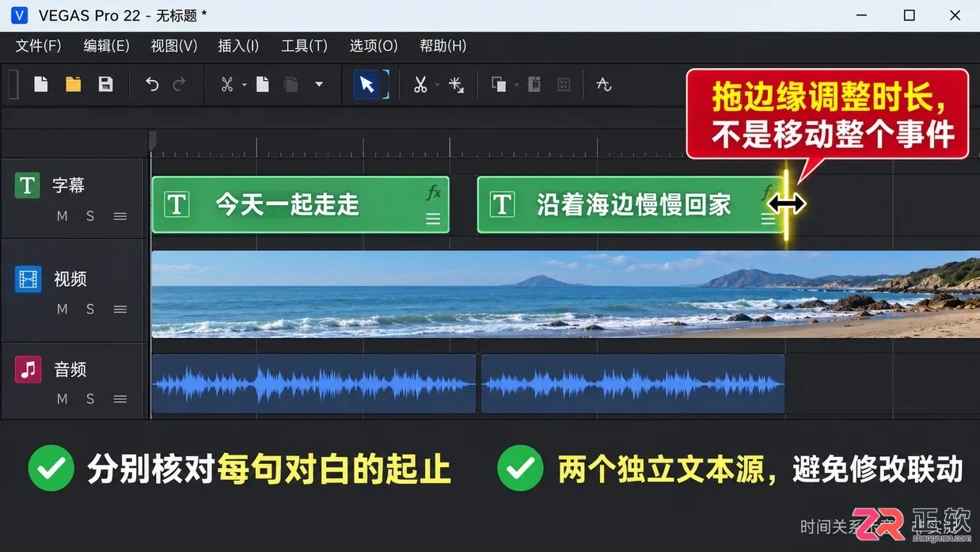The height and width of the screenshot is (552, 980).
Task: Open the 文件(F) menu
Action: click(x=38, y=46)
